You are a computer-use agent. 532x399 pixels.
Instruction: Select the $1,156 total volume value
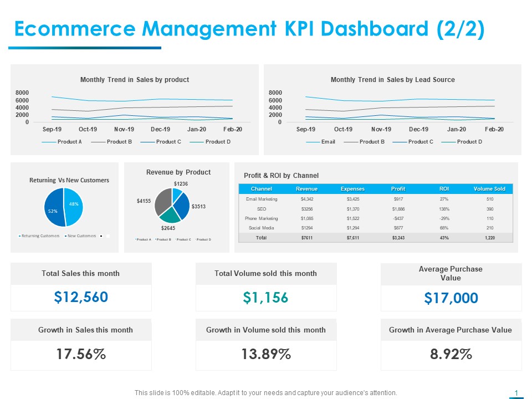(x=265, y=298)
